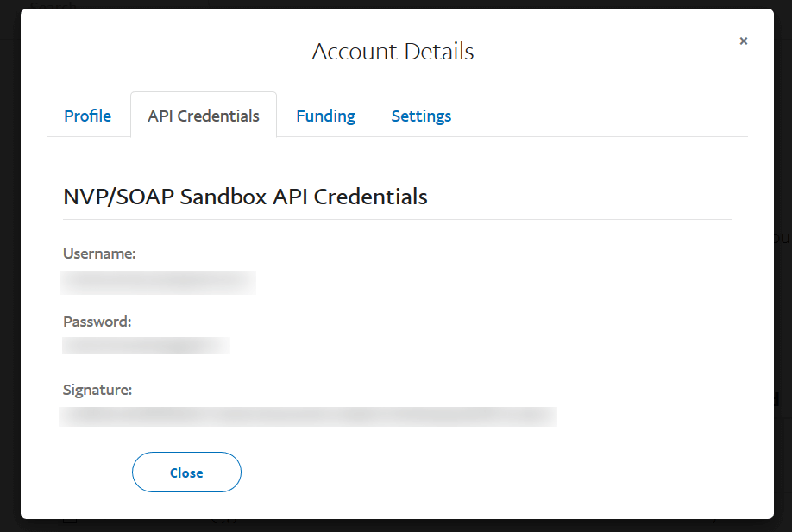
Task: Select the blurred Password value
Action: point(146,346)
